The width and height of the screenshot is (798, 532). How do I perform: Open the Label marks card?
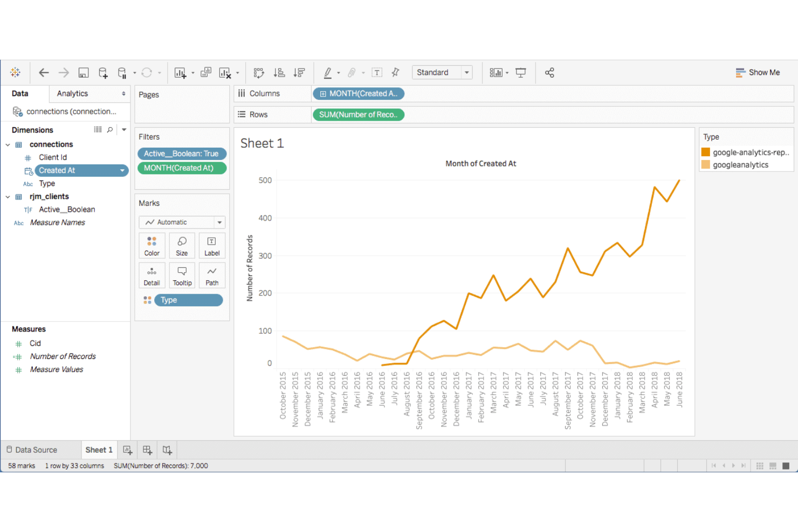(212, 246)
